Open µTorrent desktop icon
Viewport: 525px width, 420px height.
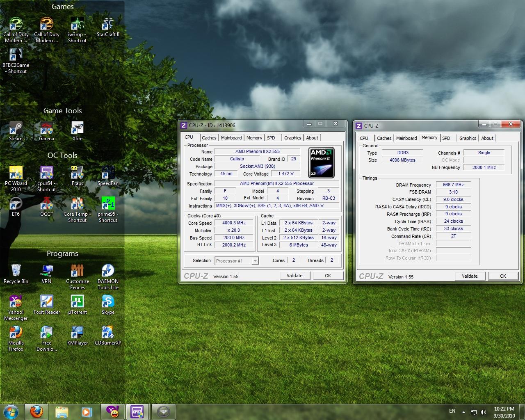[77, 305]
